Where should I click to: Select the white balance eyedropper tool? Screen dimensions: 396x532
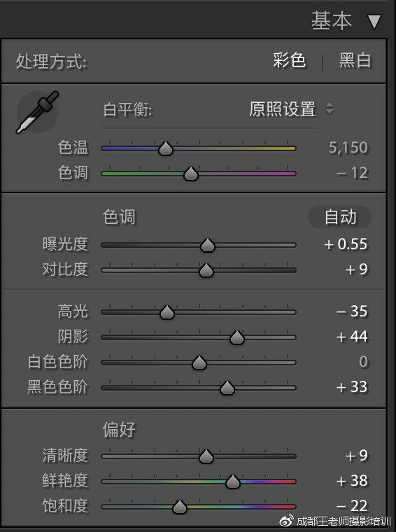pos(38,112)
